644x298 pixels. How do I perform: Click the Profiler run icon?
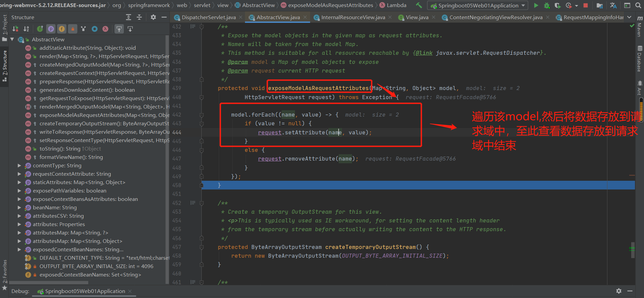click(568, 5)
